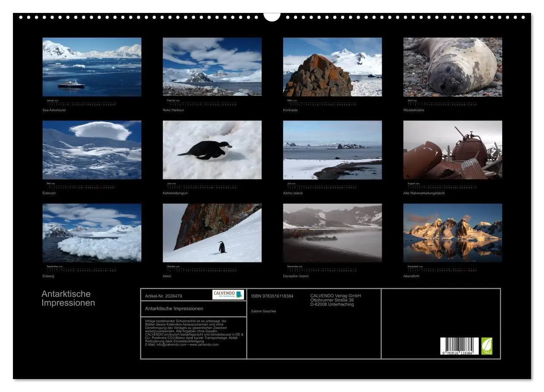Open the Deception Island photo

(332, 233)
